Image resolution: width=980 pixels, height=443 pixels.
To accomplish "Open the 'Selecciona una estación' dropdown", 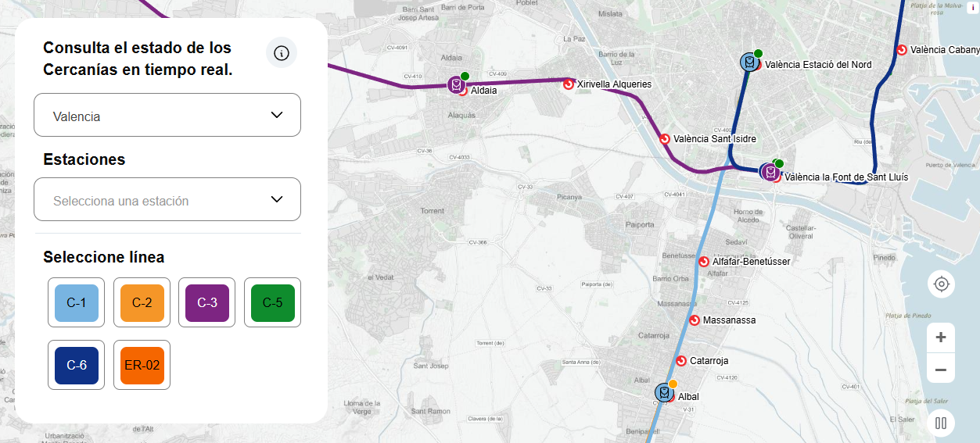I will click(167, 200).
